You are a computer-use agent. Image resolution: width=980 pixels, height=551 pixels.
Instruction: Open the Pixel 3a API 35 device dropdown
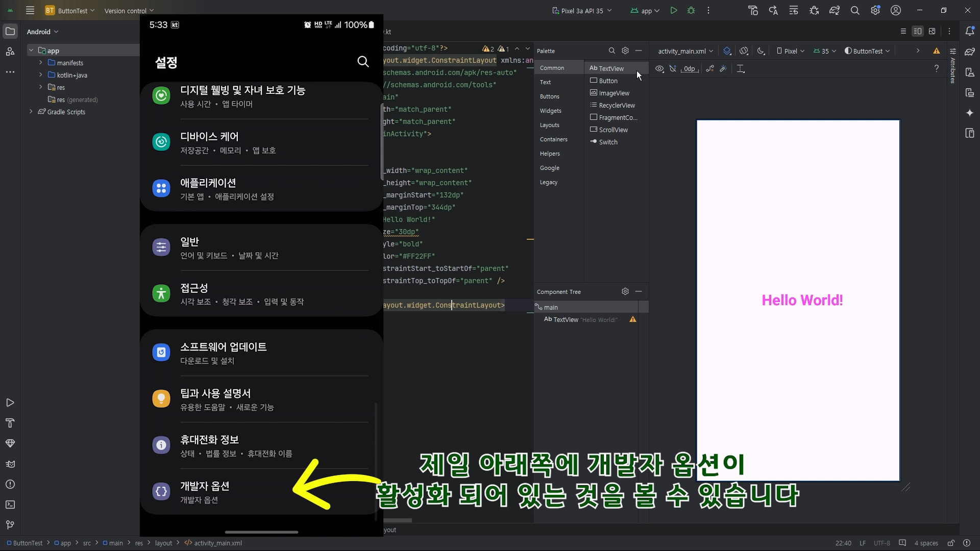point(582,11)
